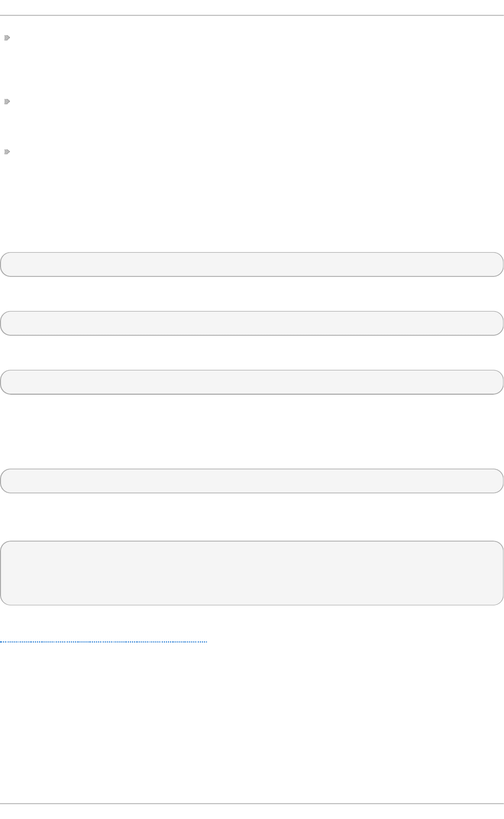Click blank space between third and fourth code boxes
This screenshot has height=819, width=504.
pos(252,431)
